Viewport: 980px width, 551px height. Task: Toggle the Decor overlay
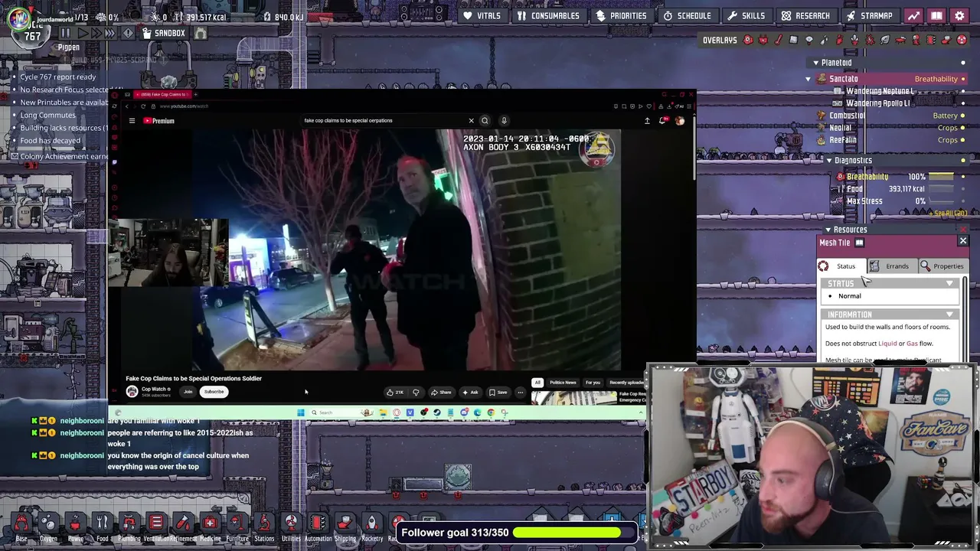(855, 40)
